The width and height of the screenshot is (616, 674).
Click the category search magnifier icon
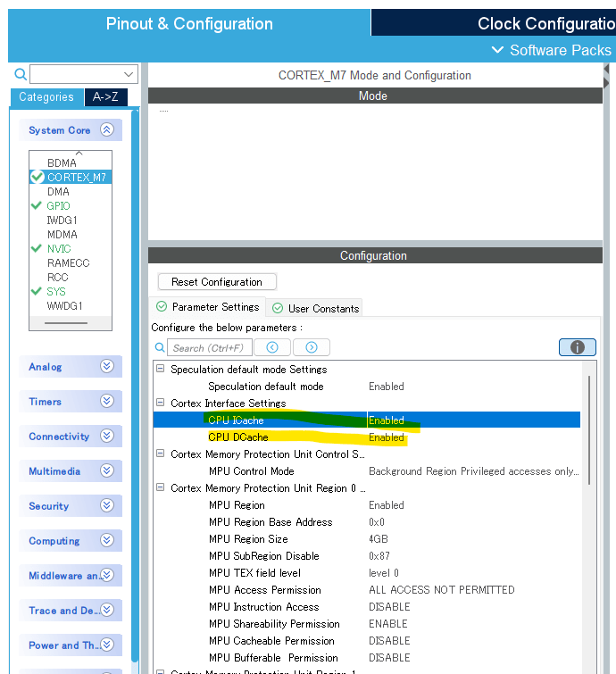[21, 74]
